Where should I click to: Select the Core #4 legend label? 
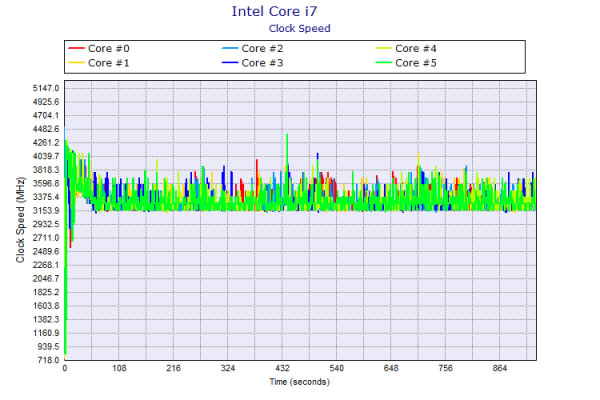(x=416, y=49)
